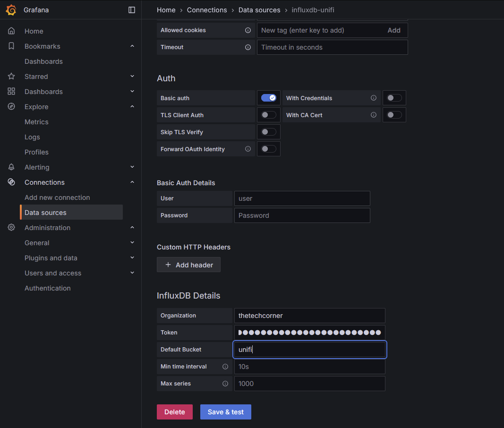Click the Save & test button
Image resolution: width=504 pixels, height=428 pixels.
pos(226,412)
